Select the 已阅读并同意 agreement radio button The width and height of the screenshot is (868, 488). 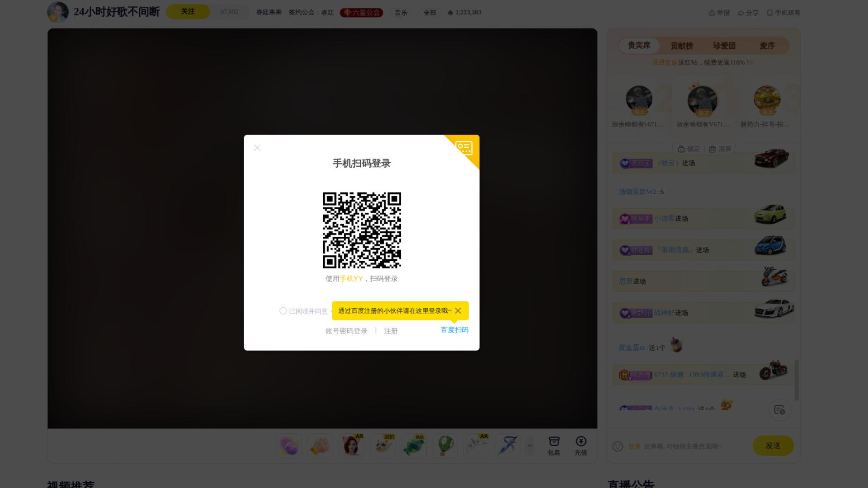[x=283, y=311]
